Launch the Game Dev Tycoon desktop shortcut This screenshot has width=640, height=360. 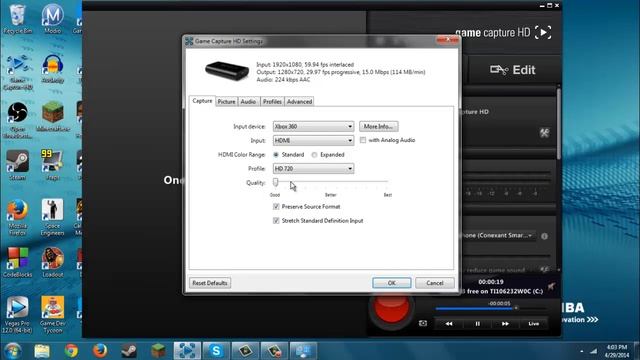52,315
